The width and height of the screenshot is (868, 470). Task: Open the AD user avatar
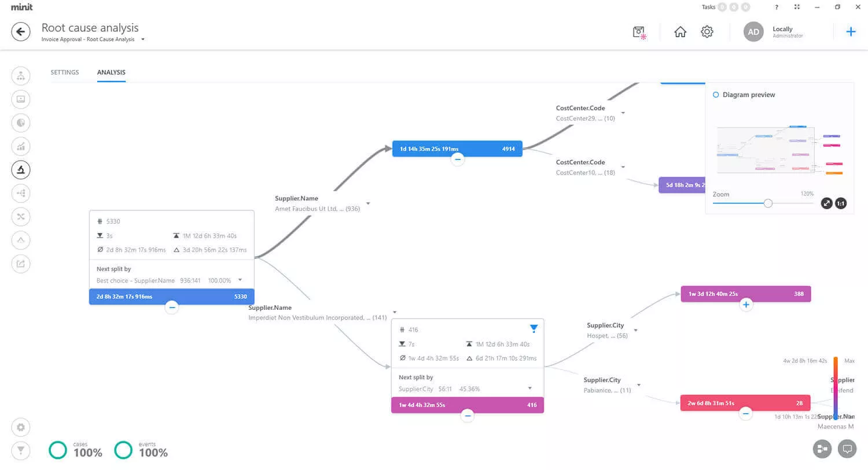[x=753, y=32]
